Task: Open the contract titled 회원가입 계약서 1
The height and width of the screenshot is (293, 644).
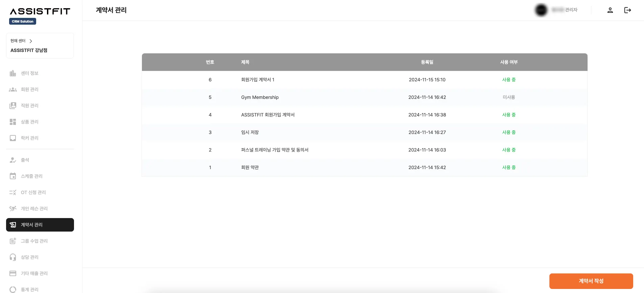Action: 257,80
